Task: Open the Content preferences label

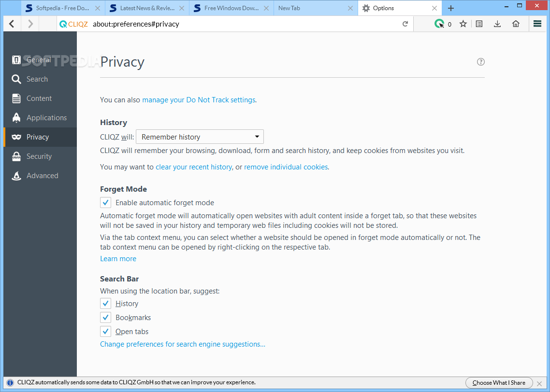Action: point(39,98)
